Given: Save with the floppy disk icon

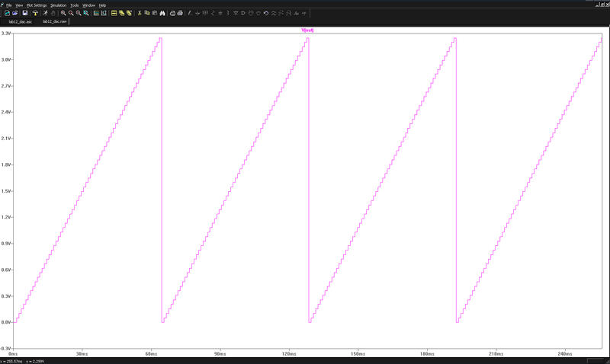Looking at the screenshot, I should coord(25,13).
